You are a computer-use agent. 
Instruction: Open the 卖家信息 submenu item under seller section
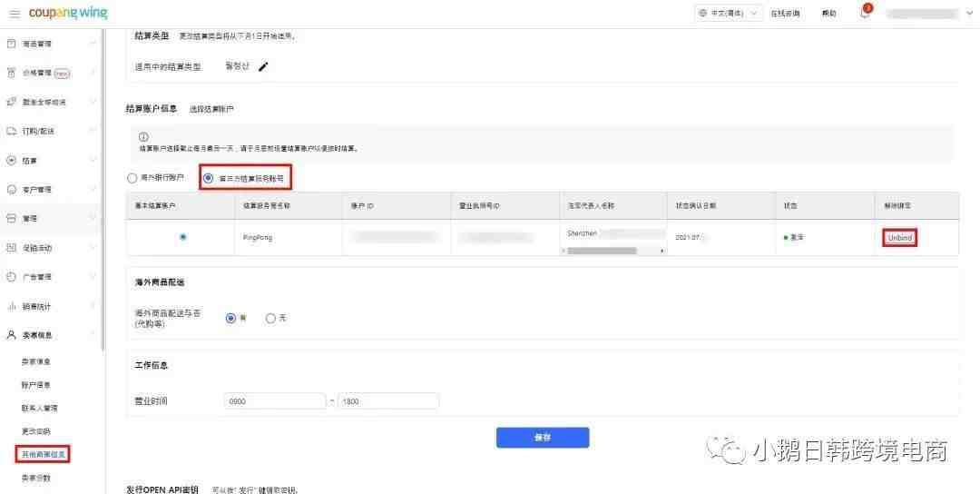[36, 362]
